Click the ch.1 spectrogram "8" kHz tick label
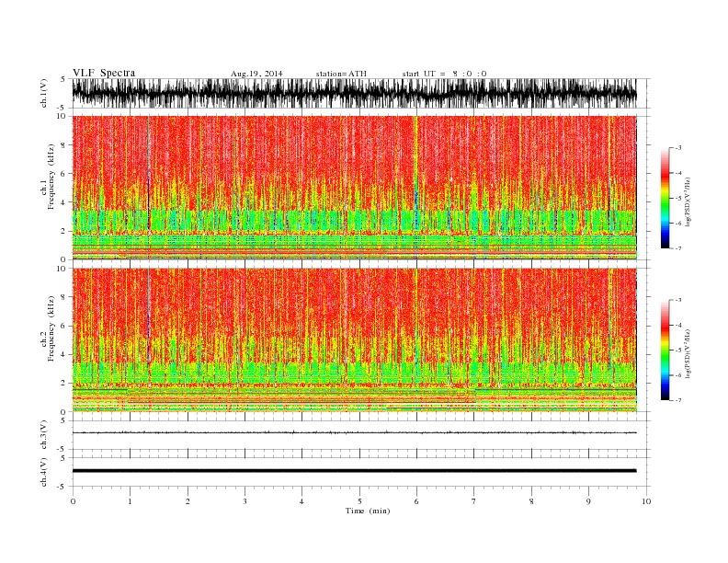 [x=63, y=145]
